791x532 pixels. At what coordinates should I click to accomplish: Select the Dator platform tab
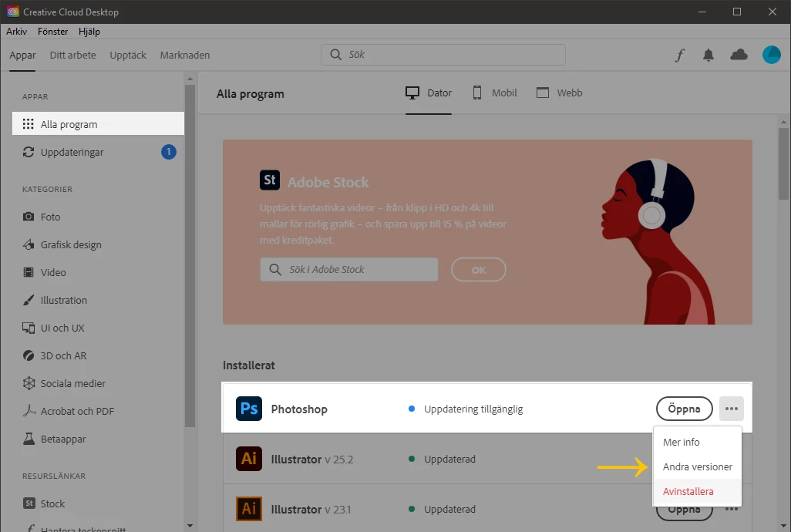(429, 93)
